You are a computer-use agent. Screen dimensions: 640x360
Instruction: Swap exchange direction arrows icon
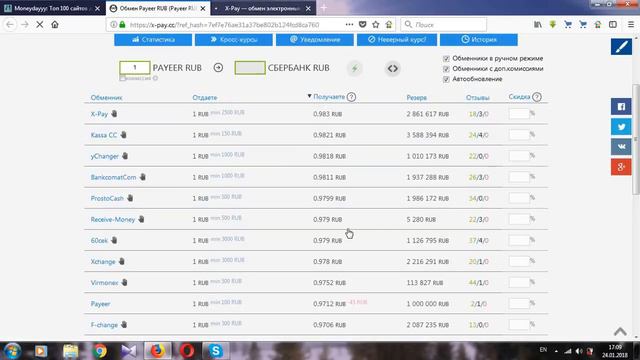(x=392, y=69)
